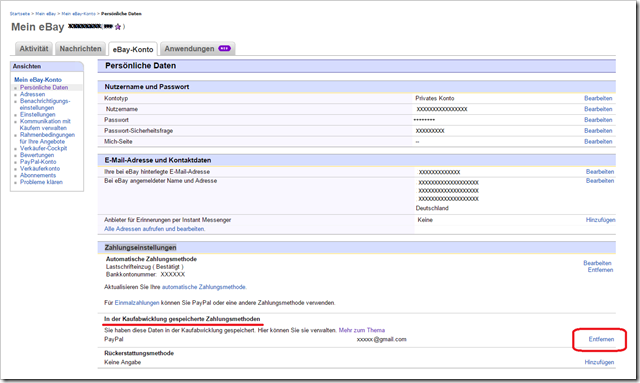Click the purple badge on Anwendungen tab
Viewport: 640px width, 383px height.
pos(224,48)
